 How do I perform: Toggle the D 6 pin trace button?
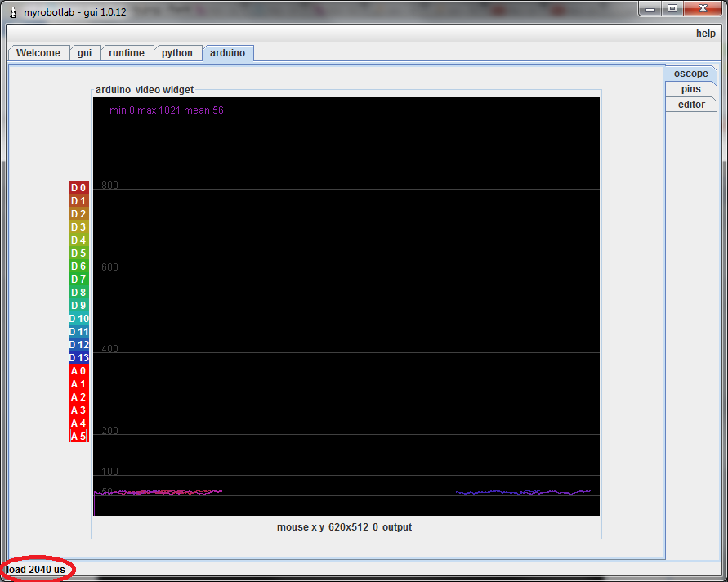point(78,266)
